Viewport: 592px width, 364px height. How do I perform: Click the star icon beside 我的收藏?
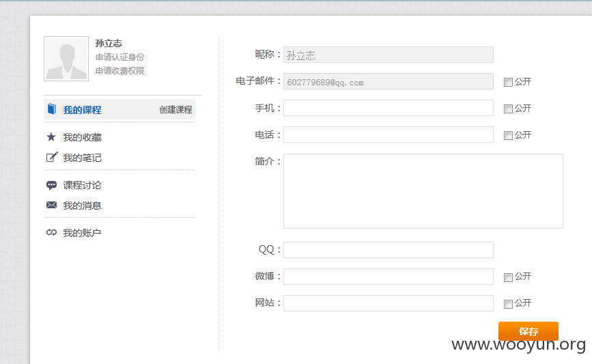pyautogui.click(x=51, y=137)
